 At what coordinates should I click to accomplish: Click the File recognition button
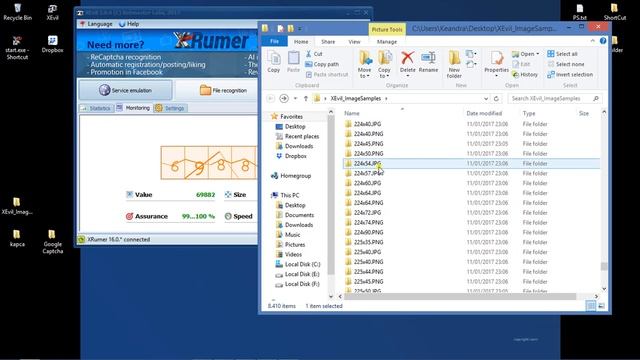point(223,90)
